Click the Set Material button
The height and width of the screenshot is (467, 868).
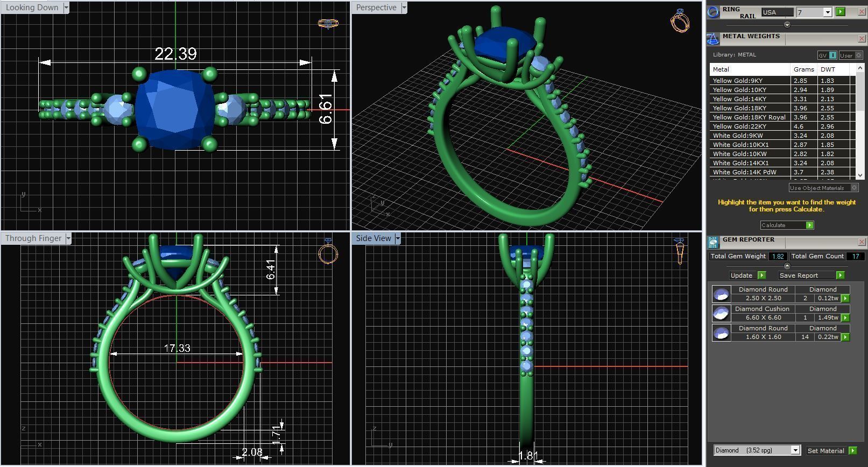pos(827,450)
